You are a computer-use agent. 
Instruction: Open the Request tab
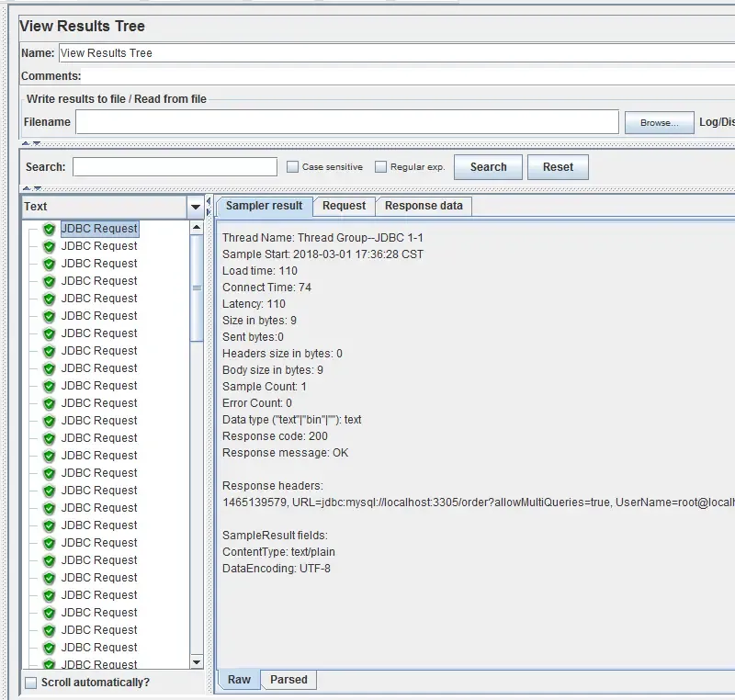tap(344, 206)
